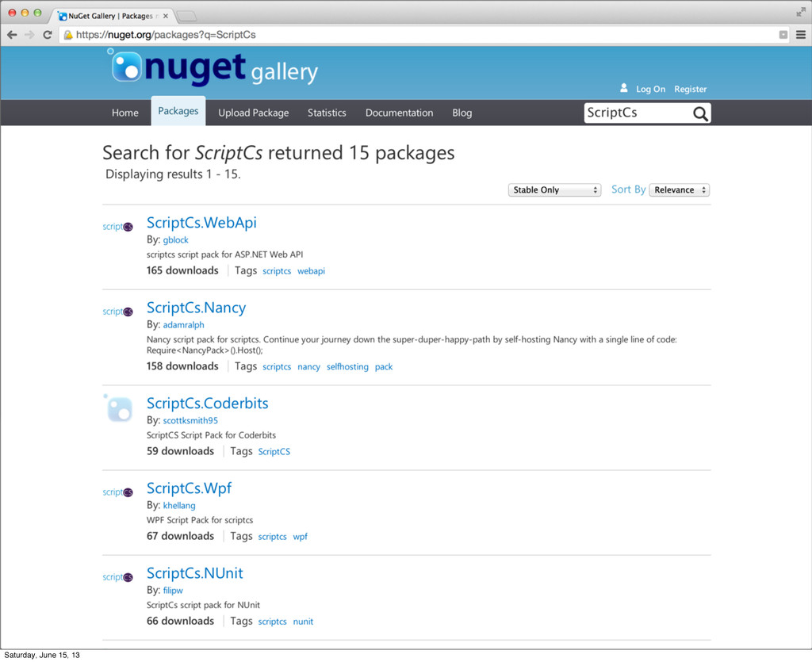812x662 pixels.
Task: Click the webapi tag
Action: tap(311, 271)
